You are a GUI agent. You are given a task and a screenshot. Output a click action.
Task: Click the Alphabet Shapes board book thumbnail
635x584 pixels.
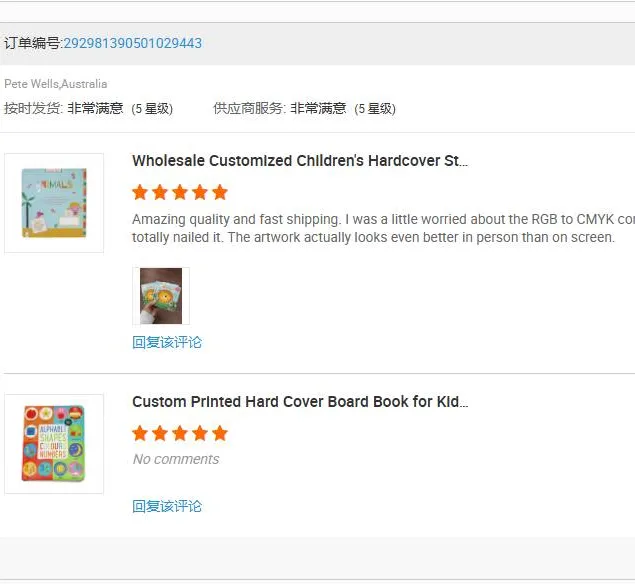(54, 444)
